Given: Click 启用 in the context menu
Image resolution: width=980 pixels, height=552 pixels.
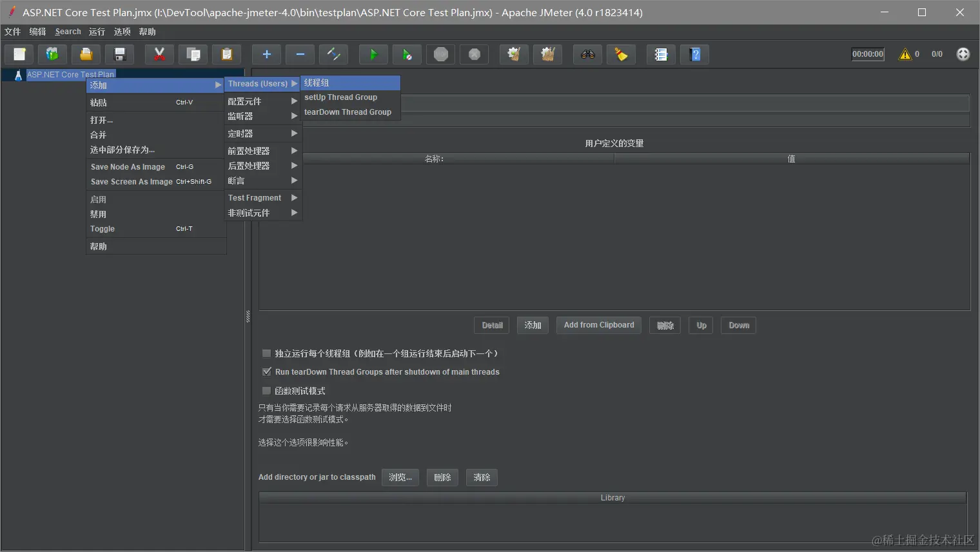Looking at the screenshot, I should coord(155,199).
